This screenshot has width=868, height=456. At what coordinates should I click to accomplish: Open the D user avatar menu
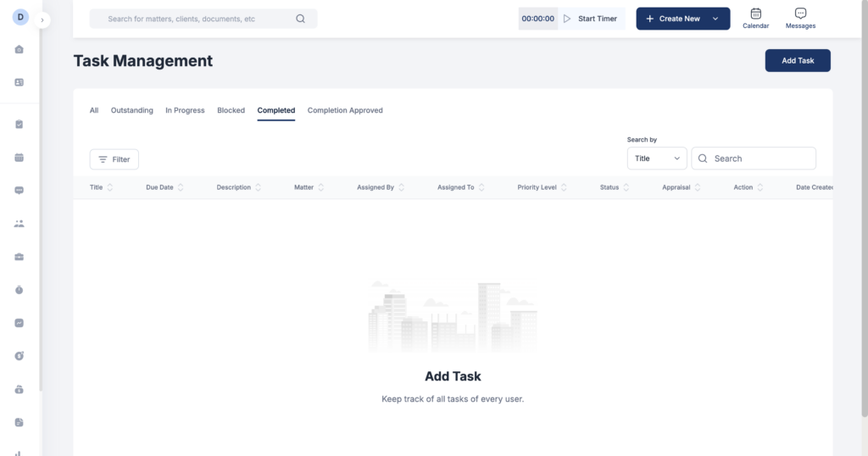[x=20, y=17]
